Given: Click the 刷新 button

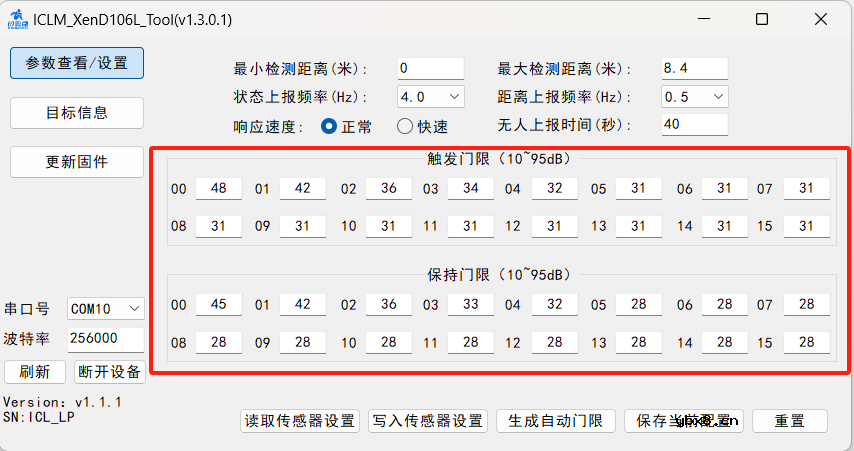Looking at the screenshot, I should pos(35,372).
